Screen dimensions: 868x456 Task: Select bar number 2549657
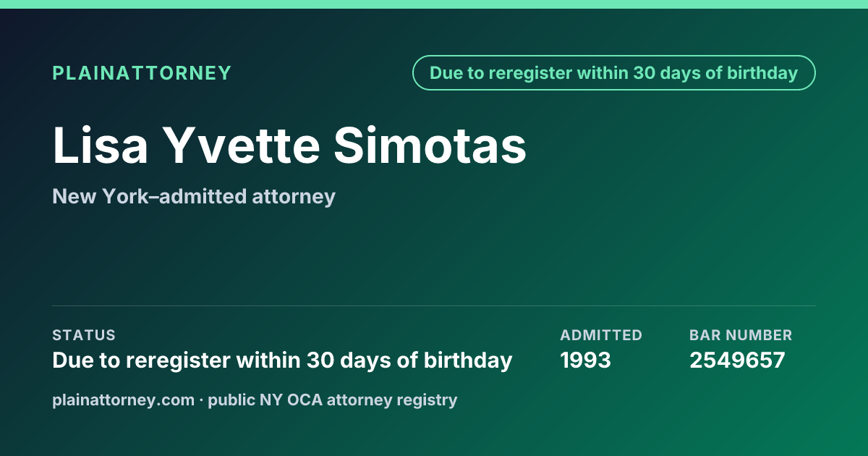pyautogui.click(x=737, y=360)
